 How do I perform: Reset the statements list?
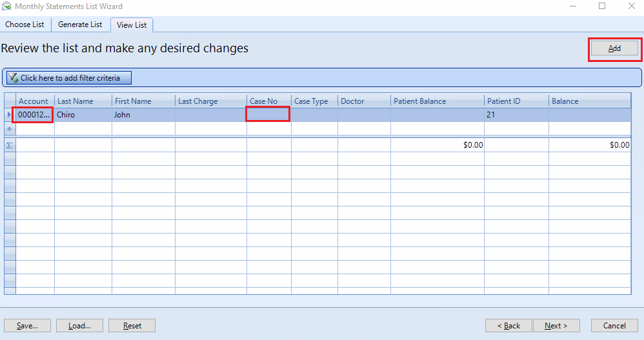tap(132, 326)
